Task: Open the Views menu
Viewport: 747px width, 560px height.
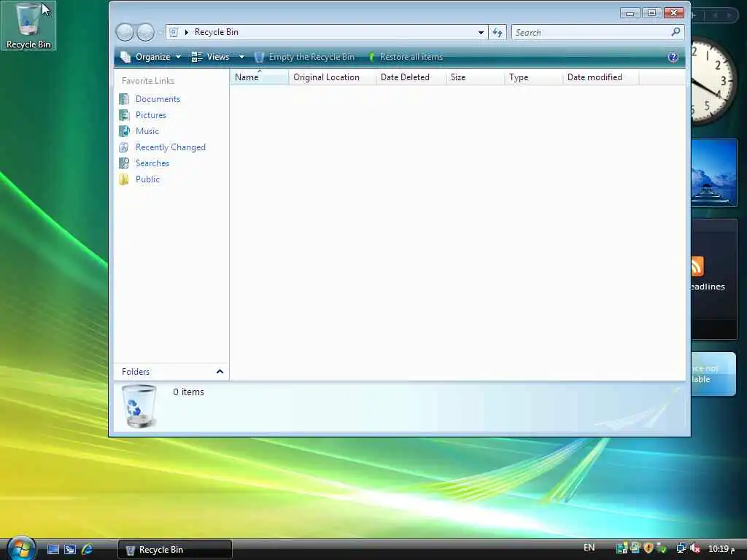Action: click(211, 57)
